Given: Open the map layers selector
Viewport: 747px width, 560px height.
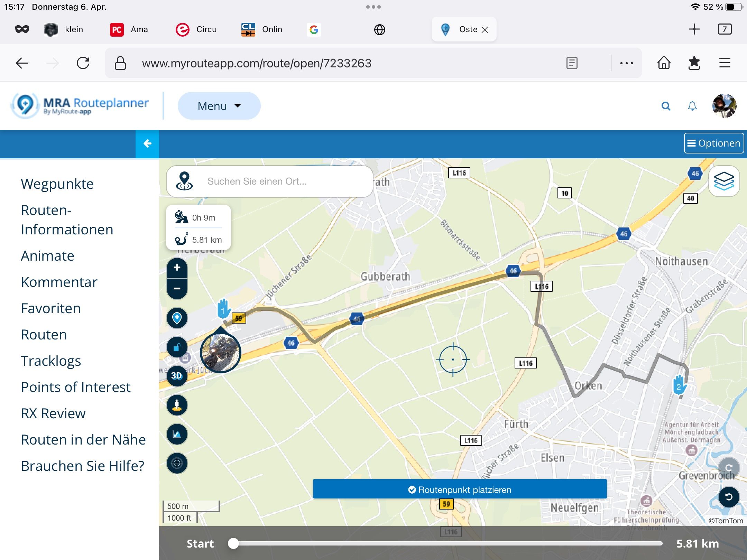Looking at the screenshot, I should point(724,181).
